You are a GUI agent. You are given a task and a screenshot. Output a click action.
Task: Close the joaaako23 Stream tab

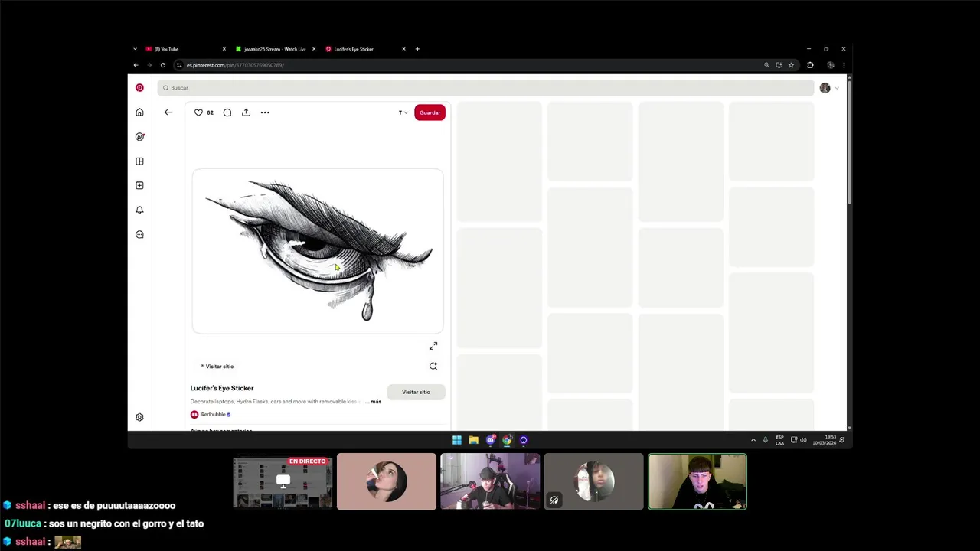(314, 49)
